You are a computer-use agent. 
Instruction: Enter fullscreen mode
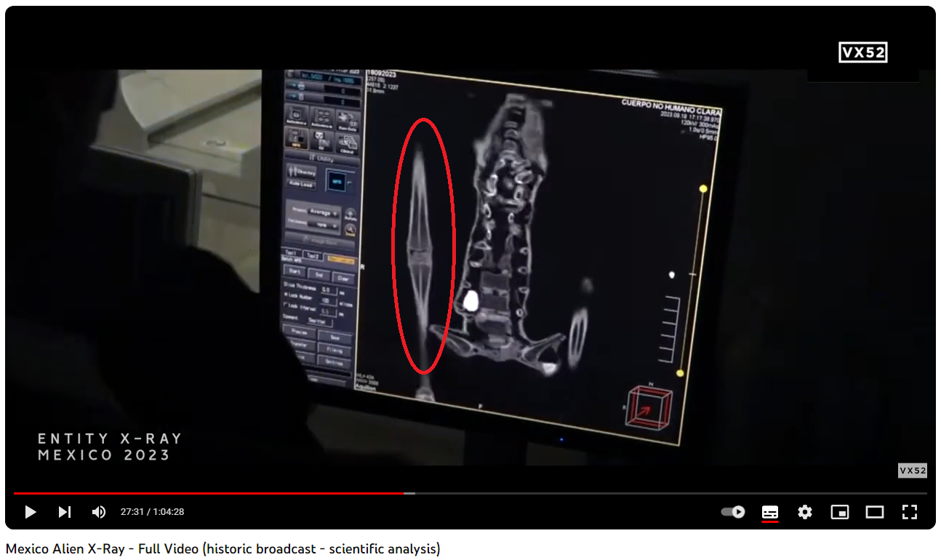click(909, 512)
